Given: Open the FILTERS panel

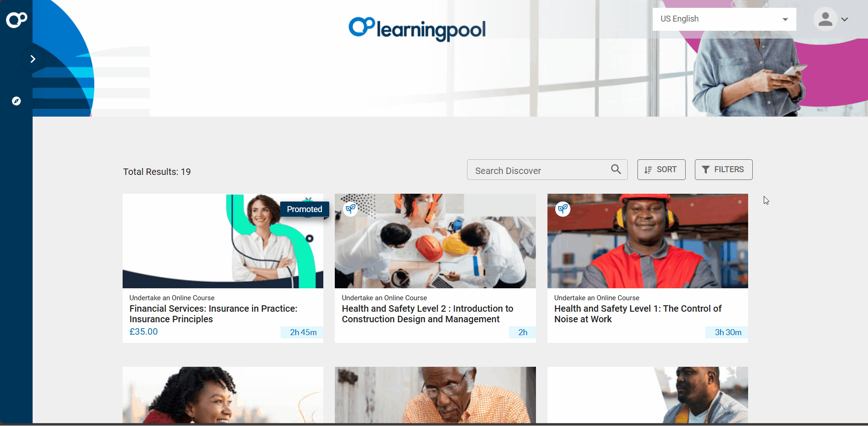Looking at the screenshot, I should pyautogui.click(x=723, y=170).
